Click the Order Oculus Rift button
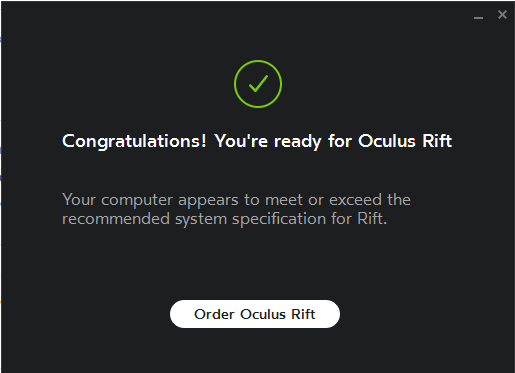The image size is (515, 373). point(255,314)
